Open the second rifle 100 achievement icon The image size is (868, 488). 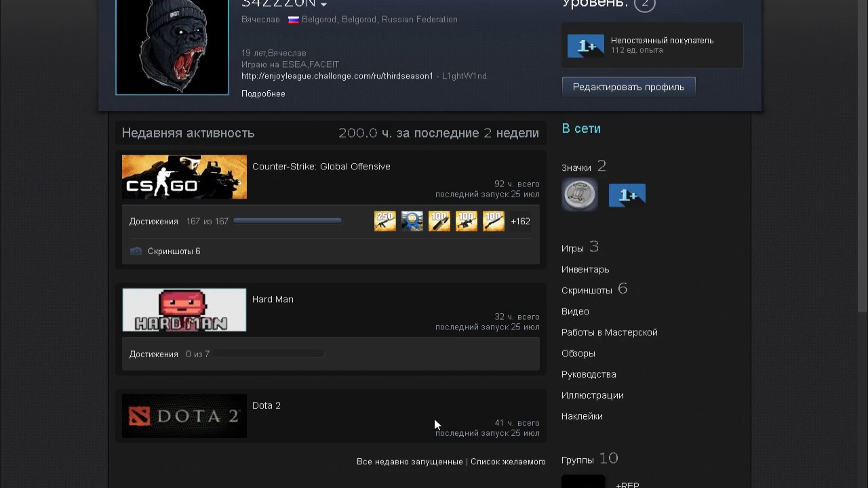pyautogui.click(x=467, y=221)
